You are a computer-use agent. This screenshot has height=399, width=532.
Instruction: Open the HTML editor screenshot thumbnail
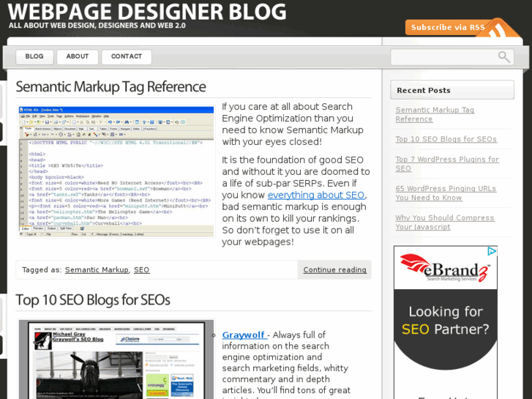(x=116, y=171)
